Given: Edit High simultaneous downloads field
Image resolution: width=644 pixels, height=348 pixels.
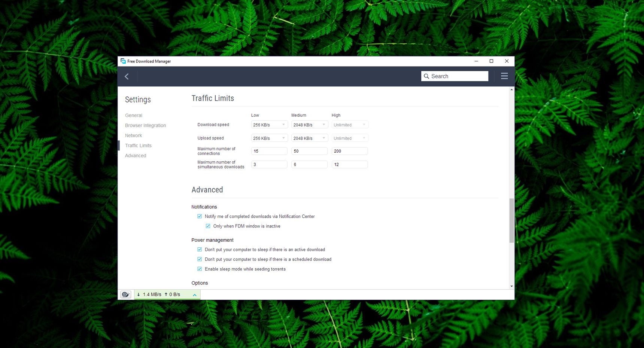Looking at the screenshot, I should [350, 164].
